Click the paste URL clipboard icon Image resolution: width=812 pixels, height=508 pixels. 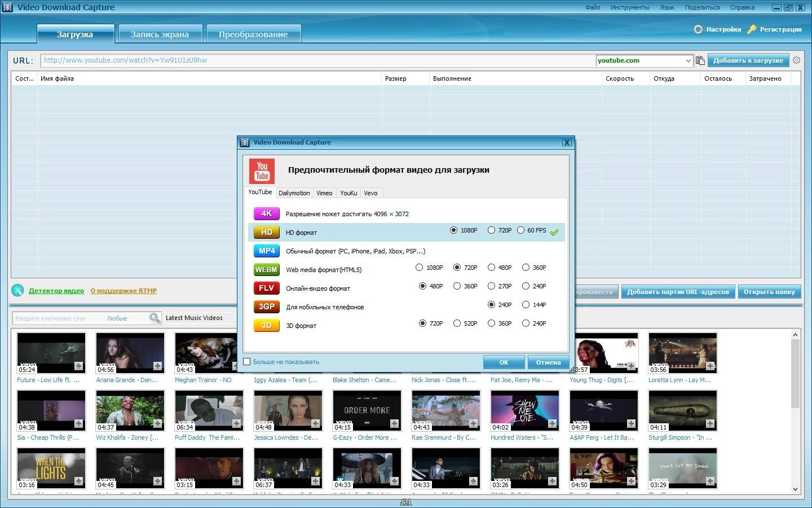pos(700,60)
